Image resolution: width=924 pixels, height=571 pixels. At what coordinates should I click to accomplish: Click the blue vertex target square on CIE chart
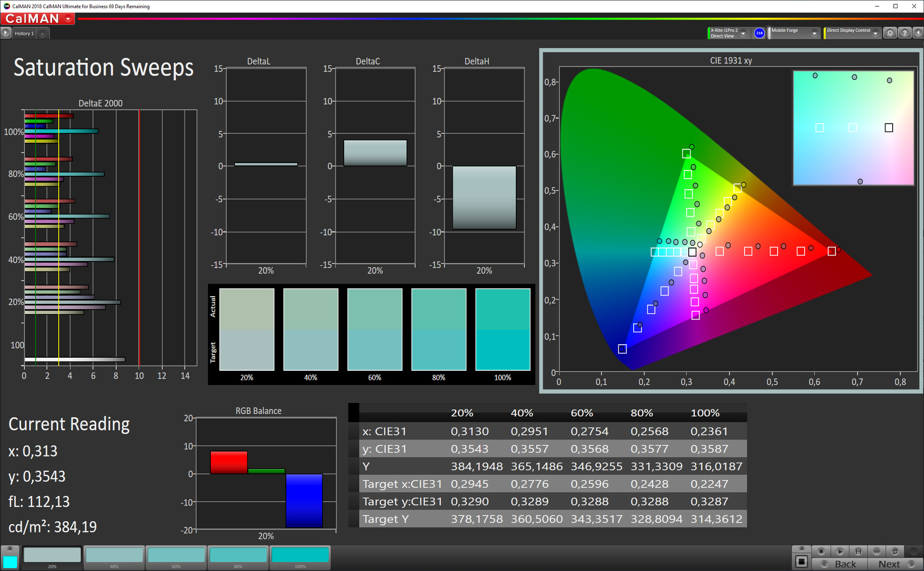(622, 349)
